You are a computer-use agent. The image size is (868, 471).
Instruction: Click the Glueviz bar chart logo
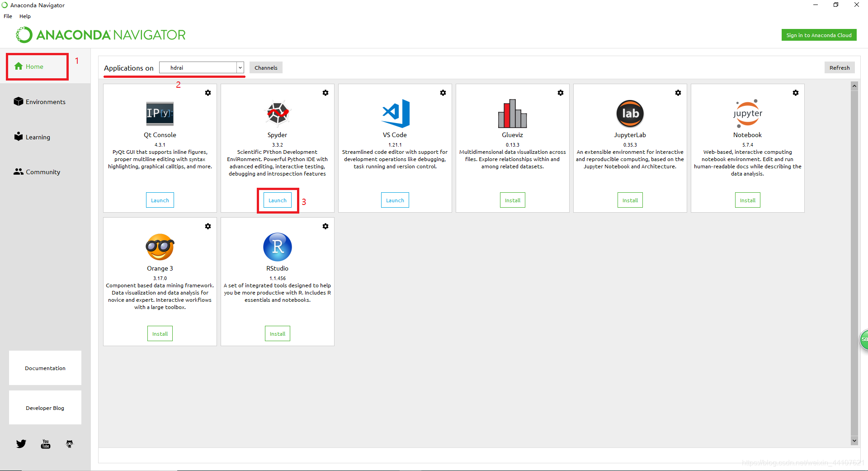513,113
